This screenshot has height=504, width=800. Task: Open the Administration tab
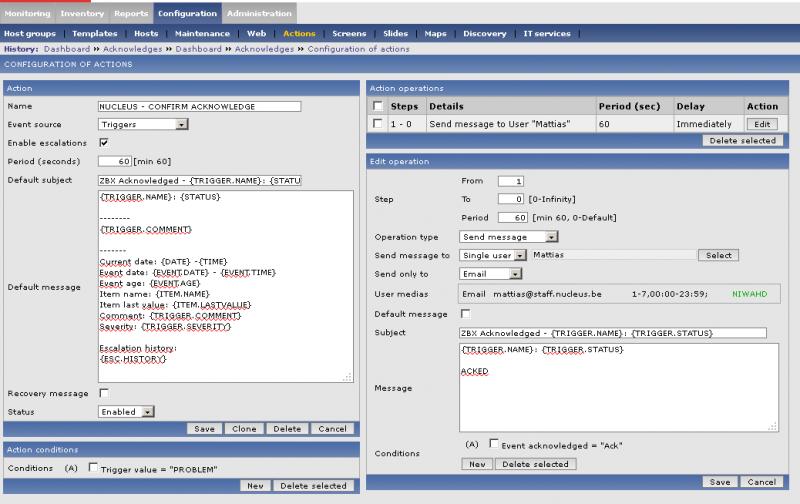click(259, 13)
